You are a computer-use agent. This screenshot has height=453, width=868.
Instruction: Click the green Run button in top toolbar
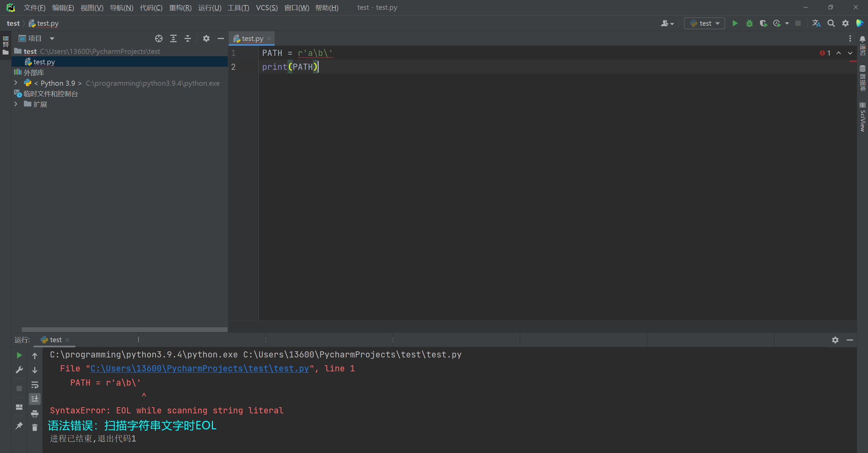(x=735, y=23)
